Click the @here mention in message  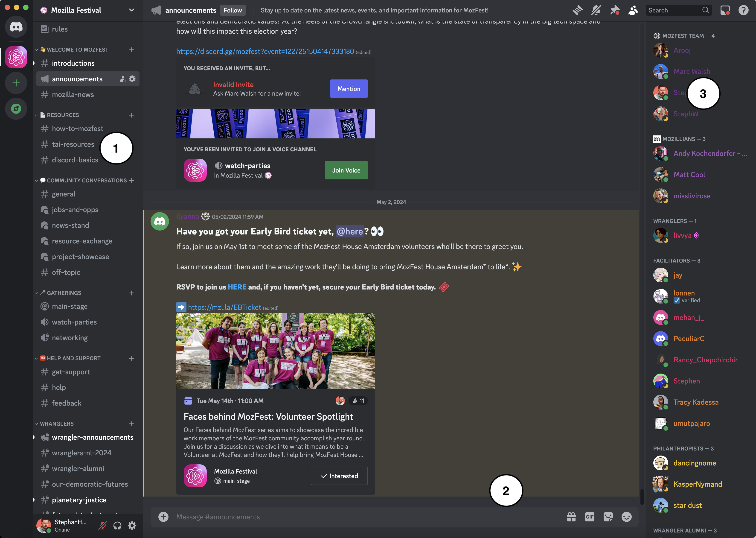(350, 231)
